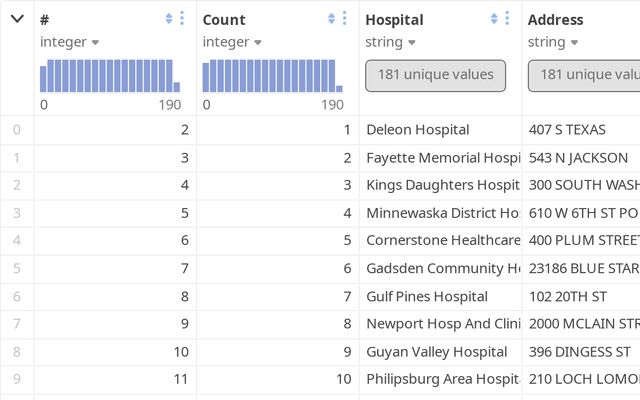Viewport: 640px width, 400px height.
Task: Sort the Hospital column
Action: (x=494, y=19)
